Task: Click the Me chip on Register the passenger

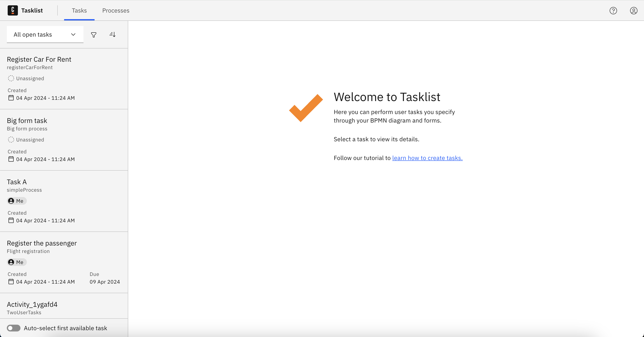Action: (16, 262)
